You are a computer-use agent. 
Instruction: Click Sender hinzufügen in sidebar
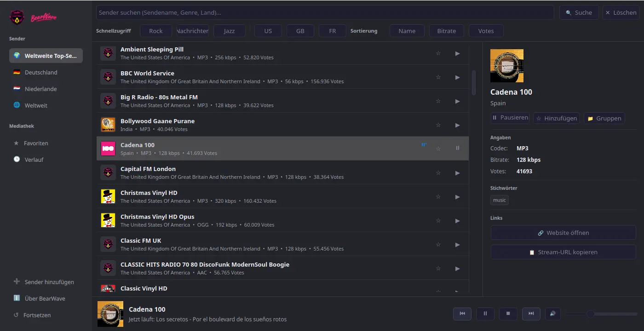[46, 282]
